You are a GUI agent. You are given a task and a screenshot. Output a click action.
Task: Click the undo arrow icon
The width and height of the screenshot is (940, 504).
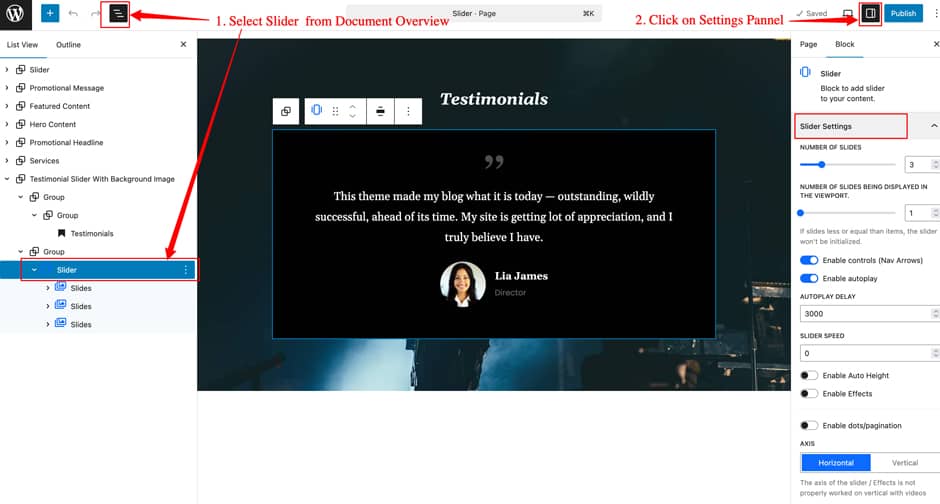coord(73,14)
